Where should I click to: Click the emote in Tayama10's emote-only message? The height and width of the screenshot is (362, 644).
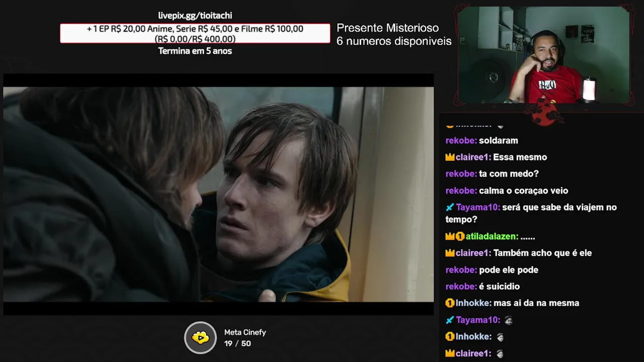[509, 320]
